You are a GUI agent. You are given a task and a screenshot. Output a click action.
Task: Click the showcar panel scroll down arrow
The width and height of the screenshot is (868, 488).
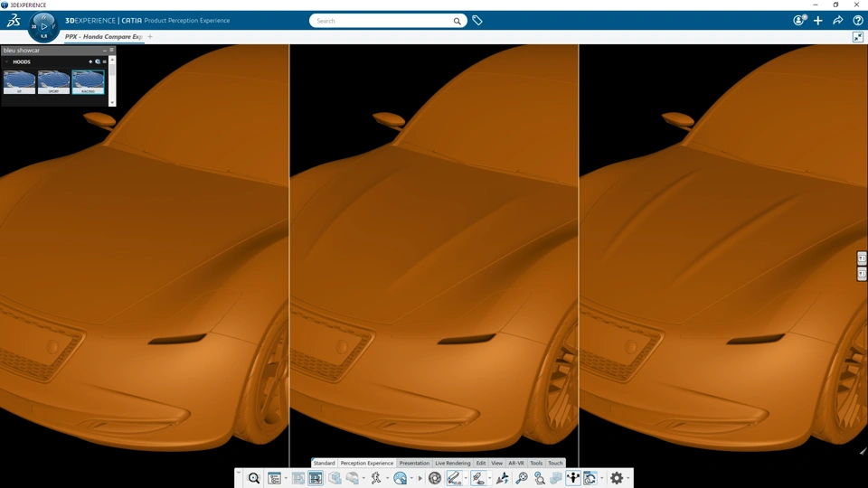(112, 102)
